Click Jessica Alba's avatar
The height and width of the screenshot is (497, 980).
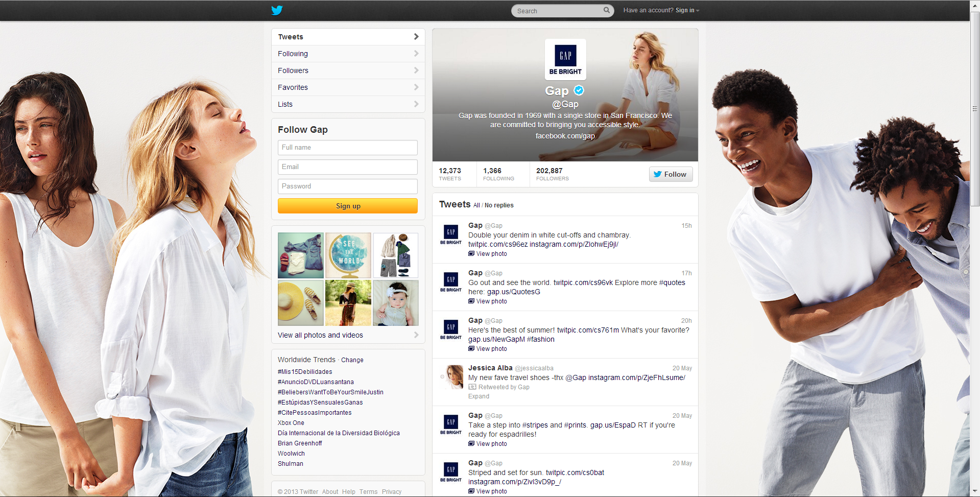point(451,377)
